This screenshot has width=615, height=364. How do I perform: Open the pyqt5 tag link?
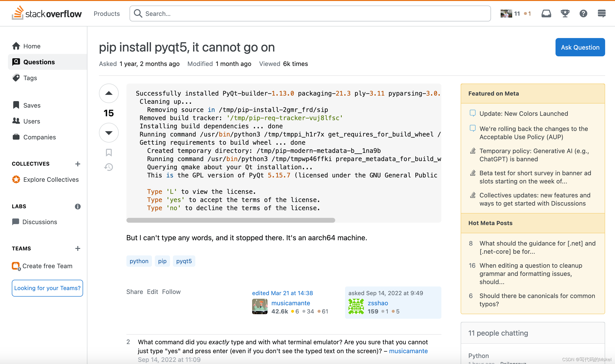tap(184, 261)
